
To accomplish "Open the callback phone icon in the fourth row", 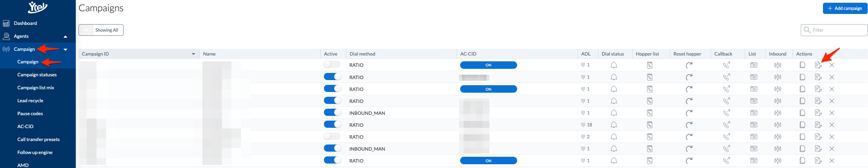I will pyautogui.click(x=726, y=101).
